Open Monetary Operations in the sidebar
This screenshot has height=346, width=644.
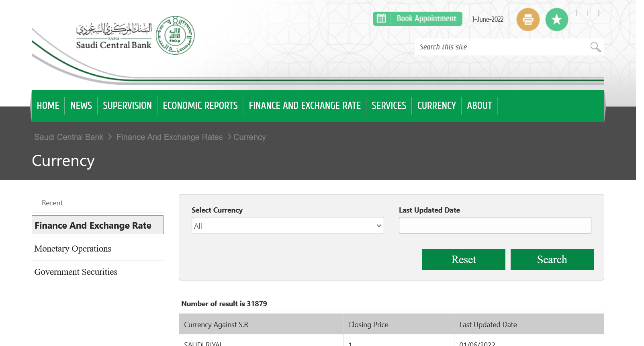point(73,249)
